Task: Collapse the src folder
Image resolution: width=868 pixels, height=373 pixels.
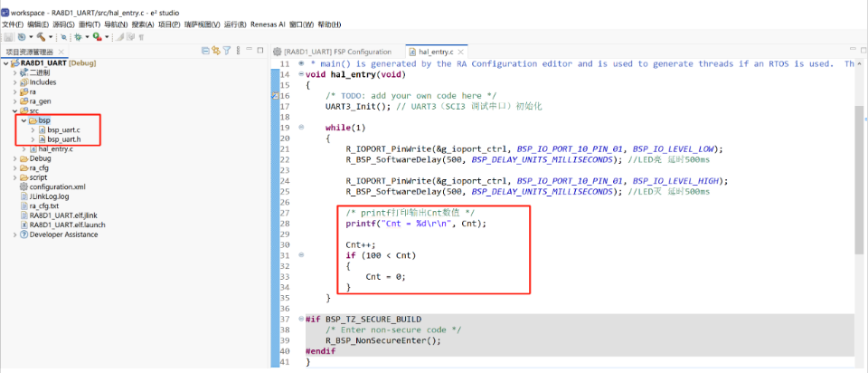Action: [x=15, y=110]
